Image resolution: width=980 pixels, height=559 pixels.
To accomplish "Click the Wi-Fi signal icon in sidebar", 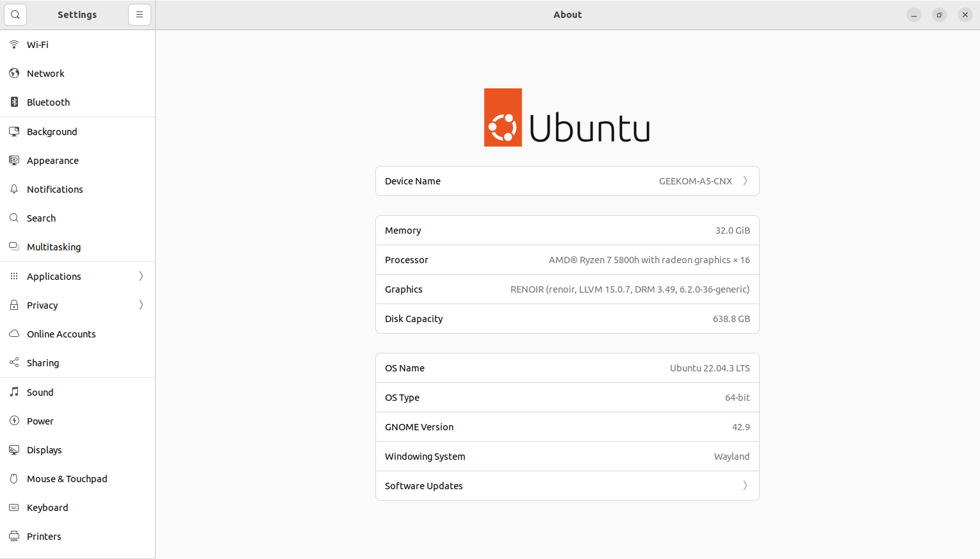I will coord(14,44).
